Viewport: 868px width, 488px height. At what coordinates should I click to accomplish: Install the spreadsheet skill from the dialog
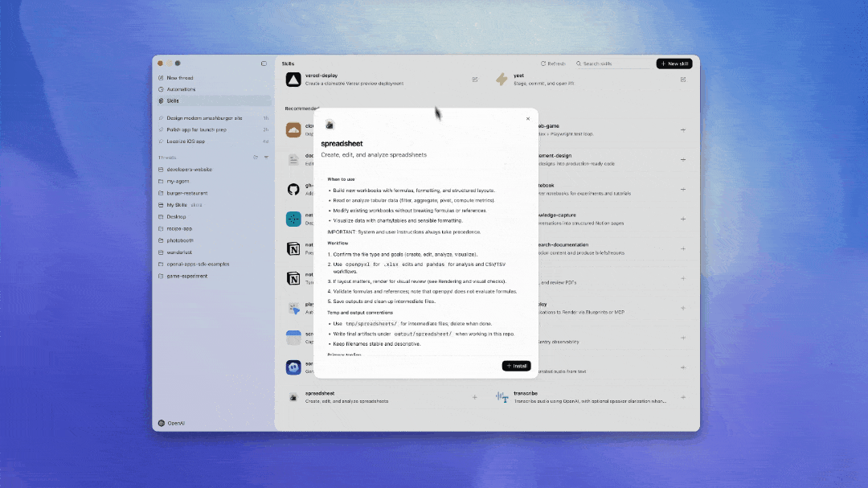[516, 366]
